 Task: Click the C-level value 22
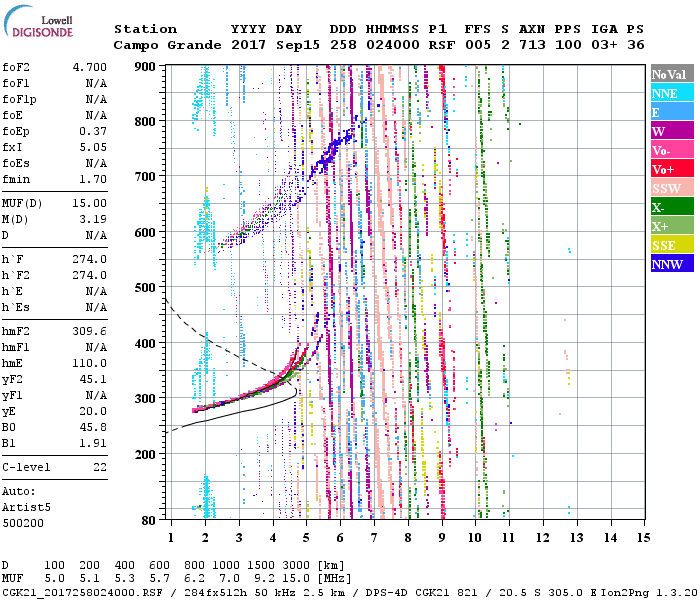[x=98, y=467]
